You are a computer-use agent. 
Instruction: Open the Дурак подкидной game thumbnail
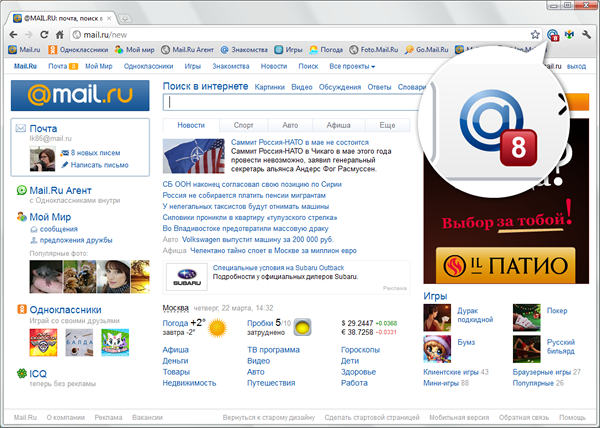click(437, 317)
